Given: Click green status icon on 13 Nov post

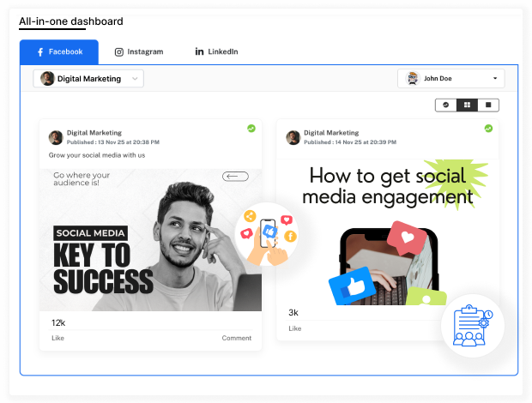Looking at the screenshot, I should pos(251,129).
